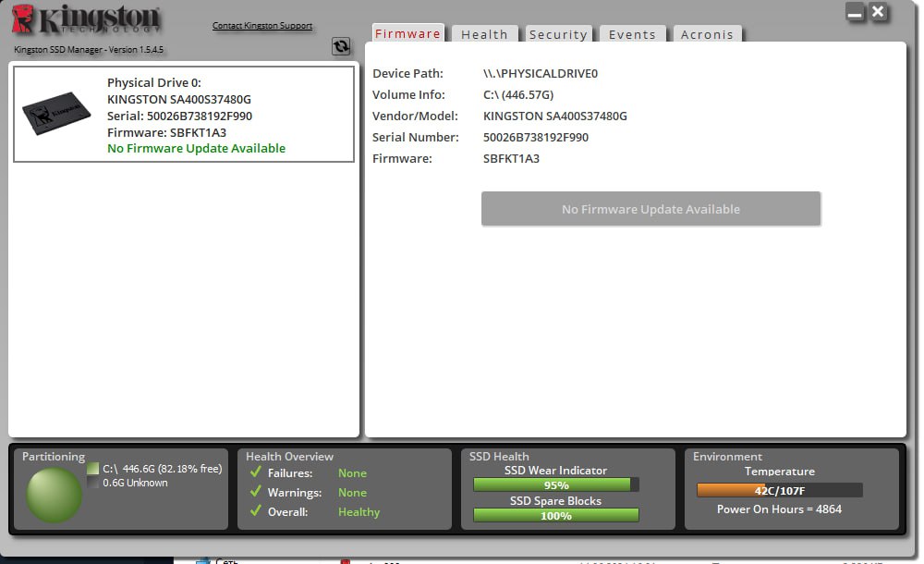Open the Contact Kingston Support link
Viewport: 924px width, 564px height.
point(262,25)
